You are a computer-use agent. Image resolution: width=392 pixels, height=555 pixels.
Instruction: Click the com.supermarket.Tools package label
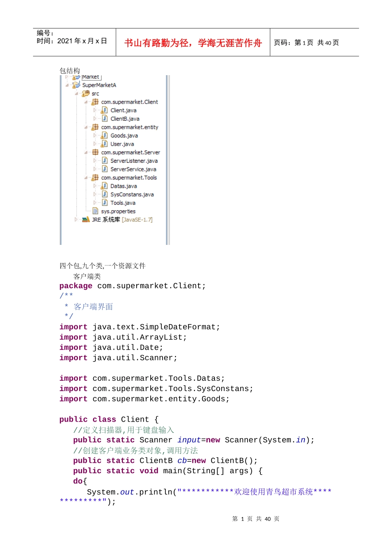(x=129, y=178)
